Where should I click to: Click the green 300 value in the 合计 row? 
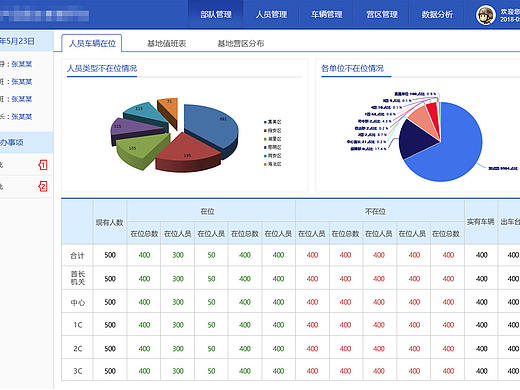178,255
